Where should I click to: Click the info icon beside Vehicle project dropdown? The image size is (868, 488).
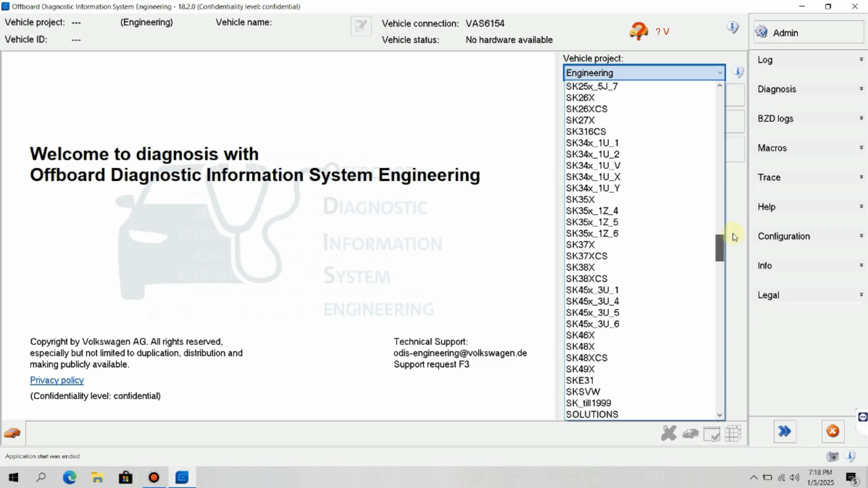738,72
